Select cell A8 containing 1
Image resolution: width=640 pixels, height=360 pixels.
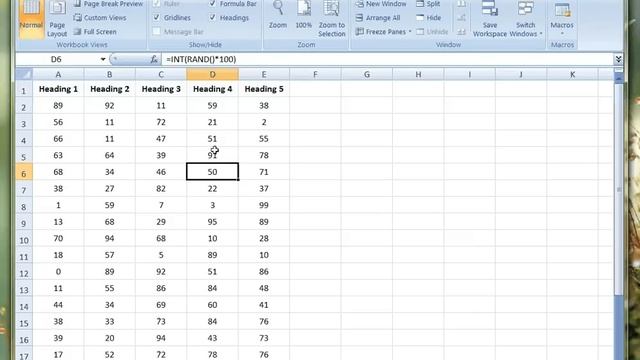click(58, 205)
